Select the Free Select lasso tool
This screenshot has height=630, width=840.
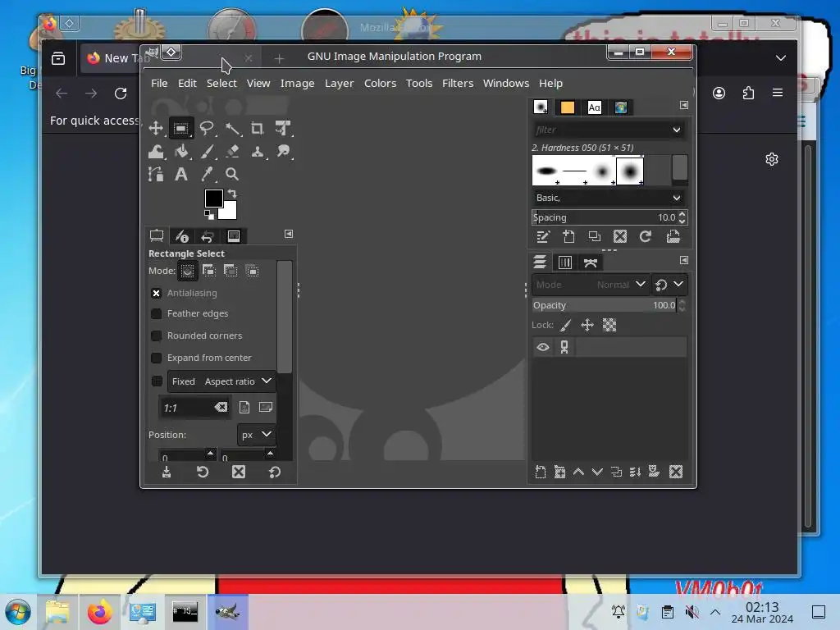click(x=207, y=128)
